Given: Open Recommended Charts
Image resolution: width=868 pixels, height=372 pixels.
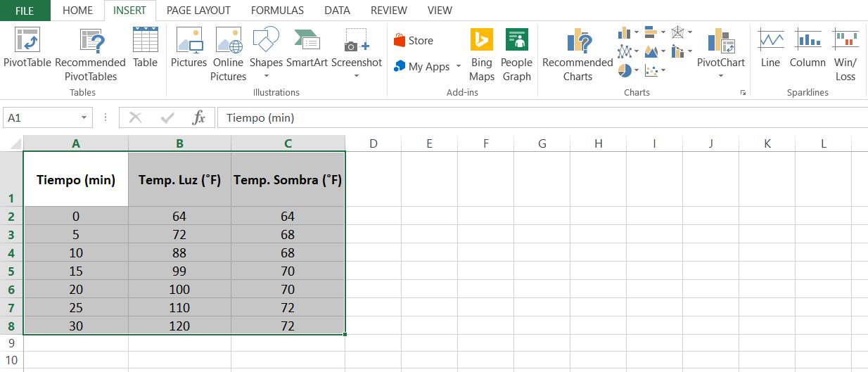Looking at the screenshot, I should [x=577, y=53].
